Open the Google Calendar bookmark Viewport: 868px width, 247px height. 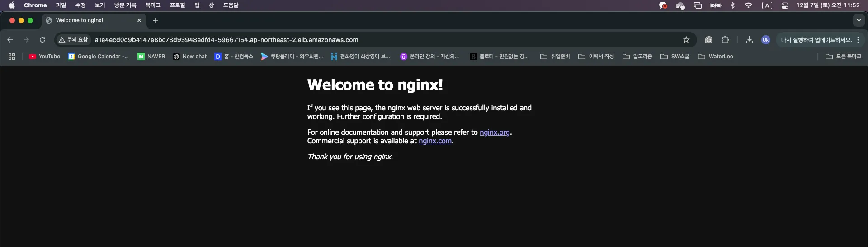99,57
